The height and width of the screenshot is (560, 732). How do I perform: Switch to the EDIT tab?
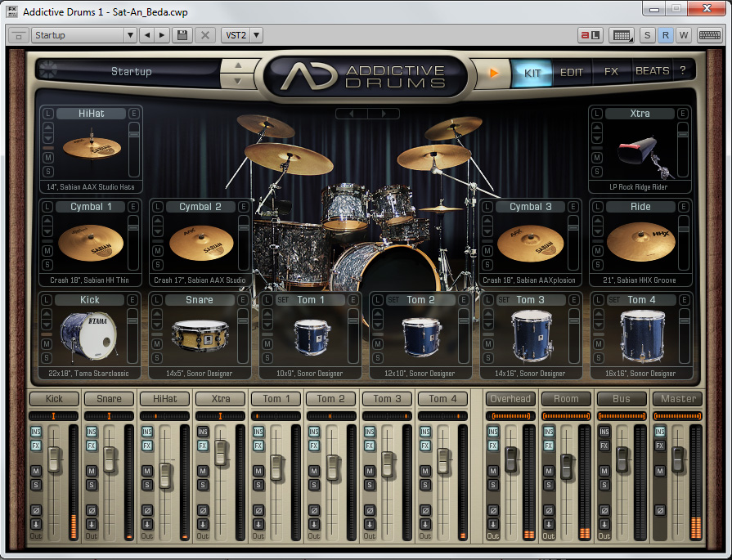tap(572, 72)
